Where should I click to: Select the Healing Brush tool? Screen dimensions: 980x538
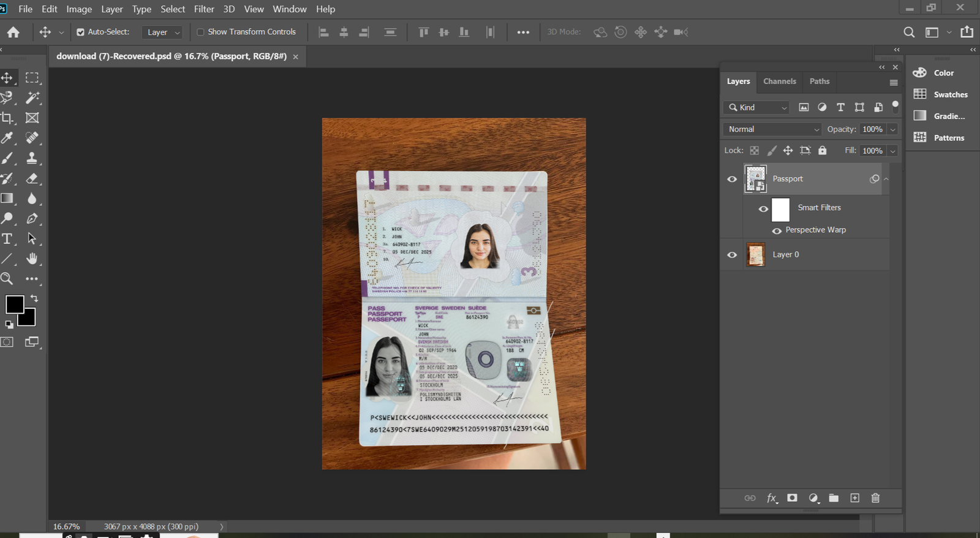point(32,138)
